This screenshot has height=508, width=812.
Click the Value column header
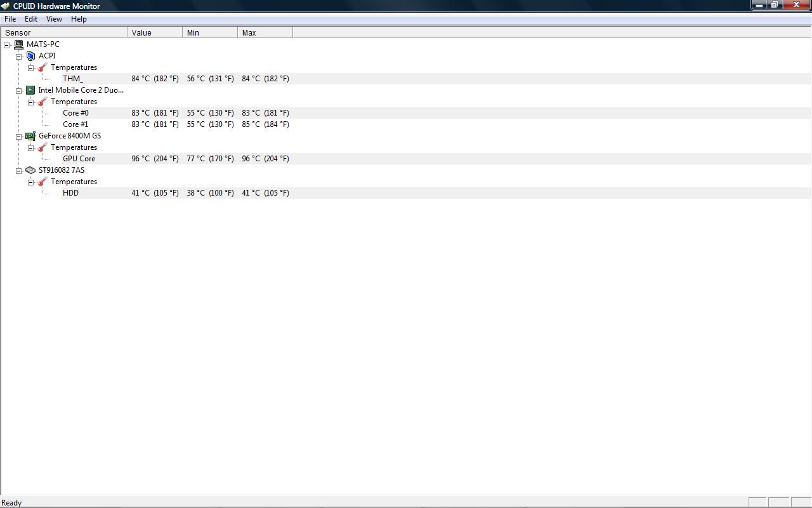[x=155, y=32]
